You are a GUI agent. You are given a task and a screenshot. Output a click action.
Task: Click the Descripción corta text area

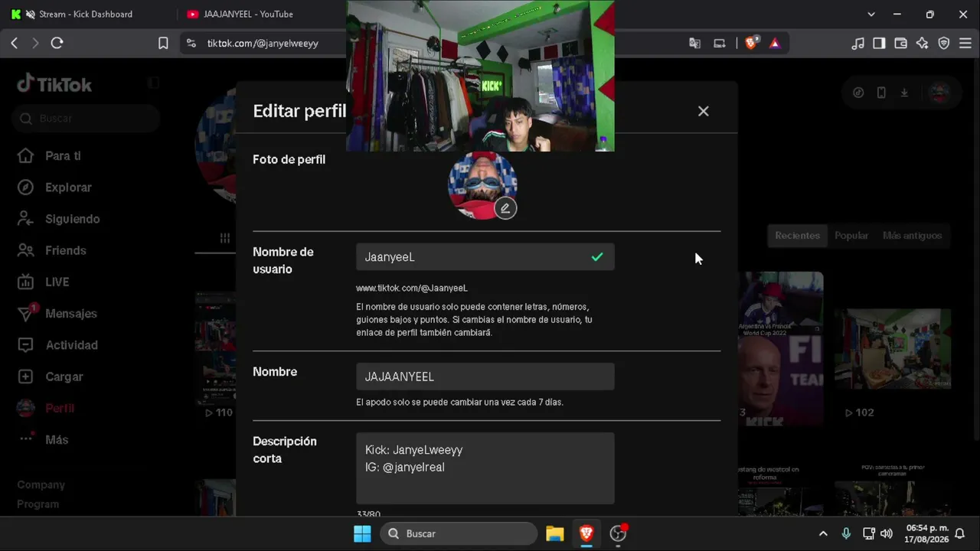click(x=485, y=468)
